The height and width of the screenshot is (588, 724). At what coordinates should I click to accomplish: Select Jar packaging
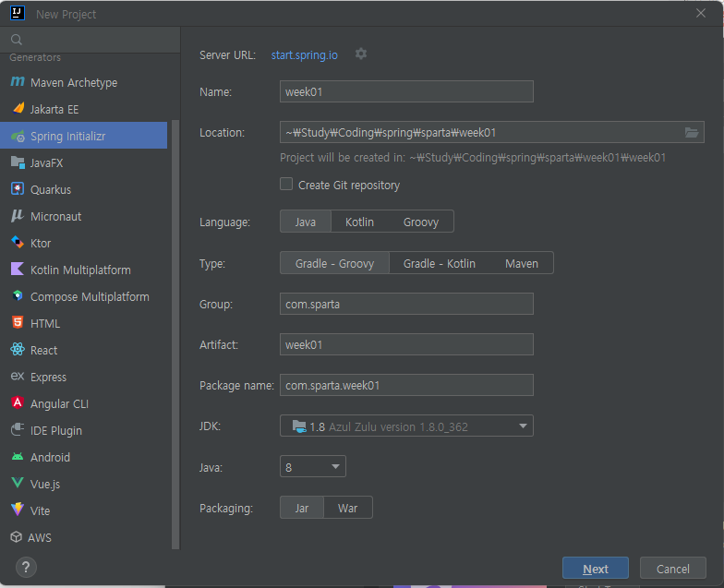click(302, 508)
